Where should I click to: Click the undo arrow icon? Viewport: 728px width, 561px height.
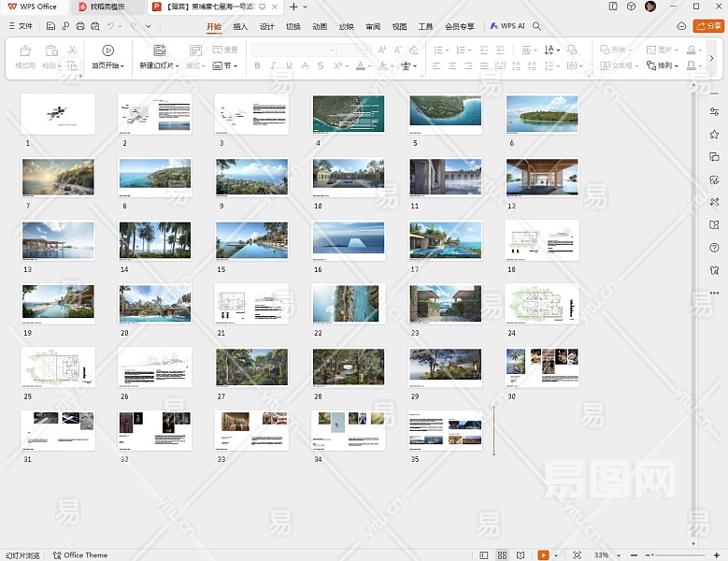click(x=111, y=26)
